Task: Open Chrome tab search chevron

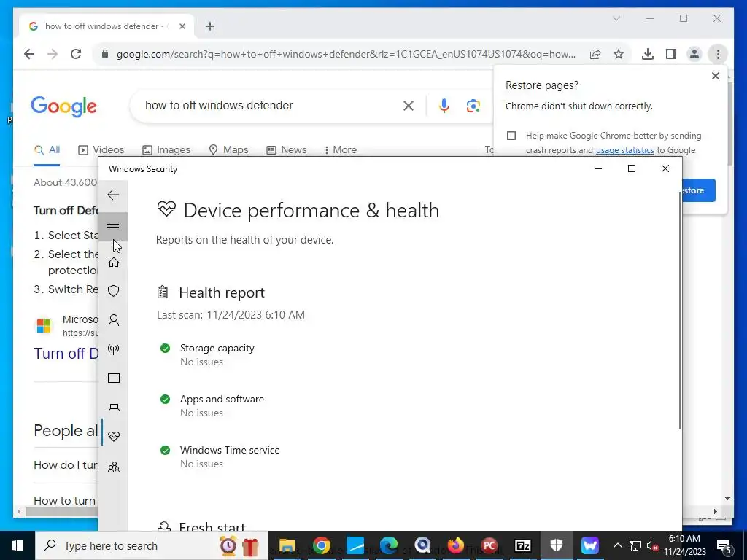Action: coord(616,18)
